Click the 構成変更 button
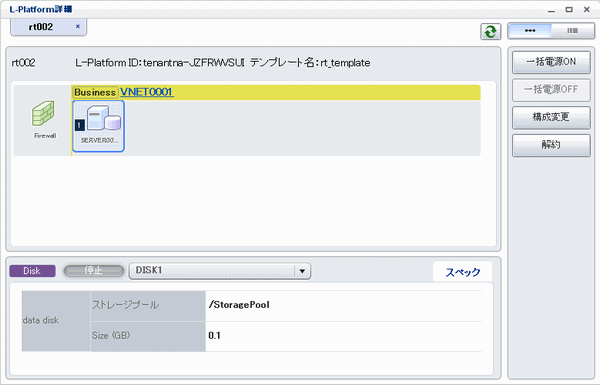Image resolution: width=600 pixels, height=385 pixels. (551, 117)
